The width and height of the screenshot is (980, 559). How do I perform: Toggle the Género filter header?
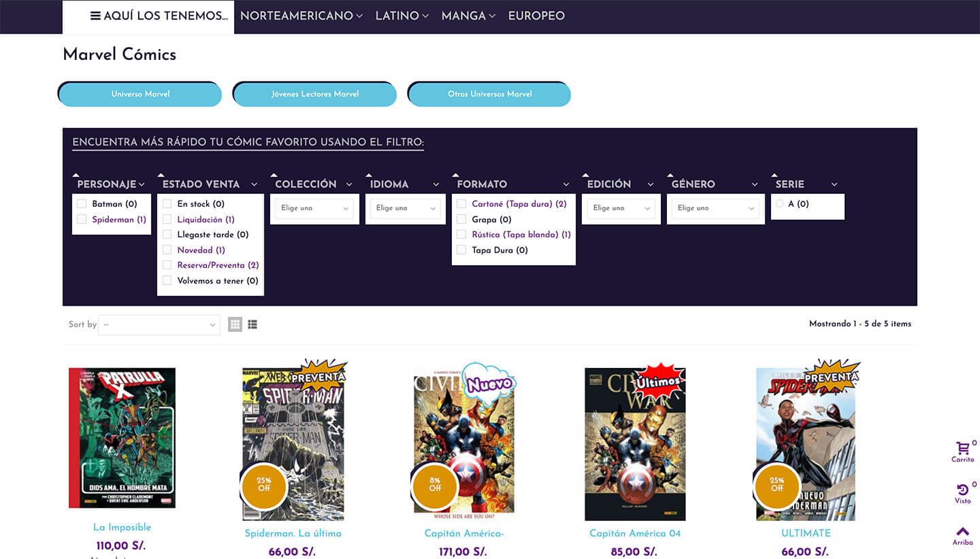coord(715,184)
